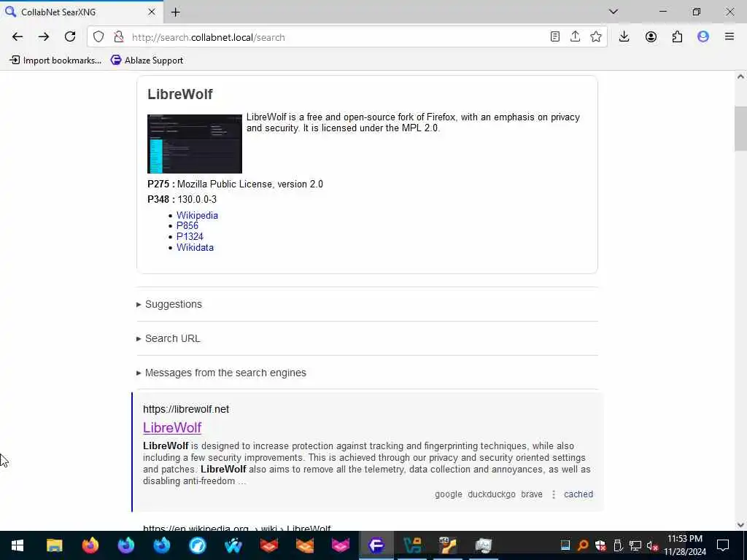This screenshot has width=747, height=560.
Task: Go back to the previous page
Action: 18,36
